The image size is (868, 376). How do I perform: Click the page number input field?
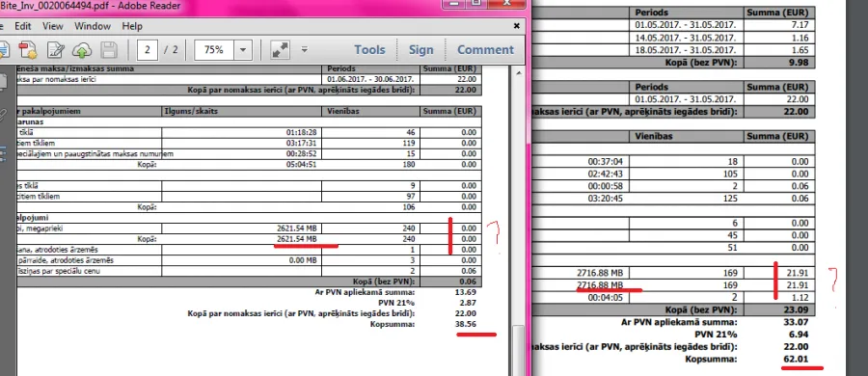[148, 50]
